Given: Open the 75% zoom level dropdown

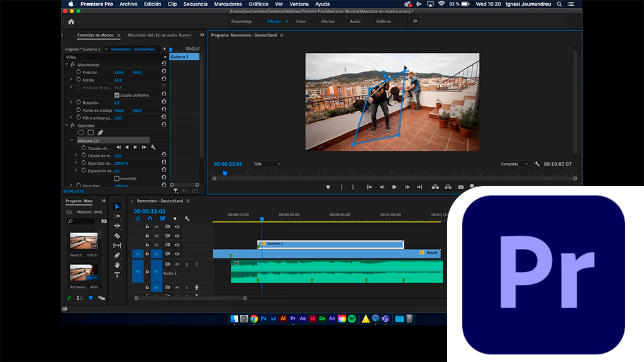Looking at the screenshot, I should [x=267, y=164].
